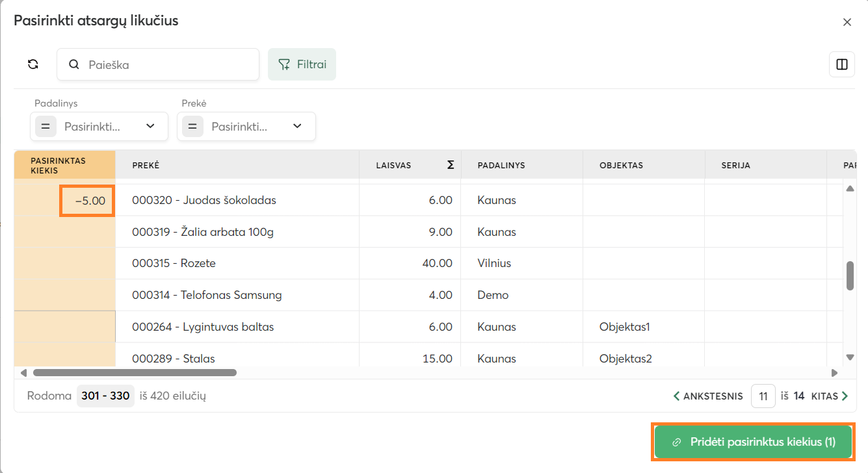The image size is (868, 473).
Task: Go to next page with Kitas
Action: [830, 396]
